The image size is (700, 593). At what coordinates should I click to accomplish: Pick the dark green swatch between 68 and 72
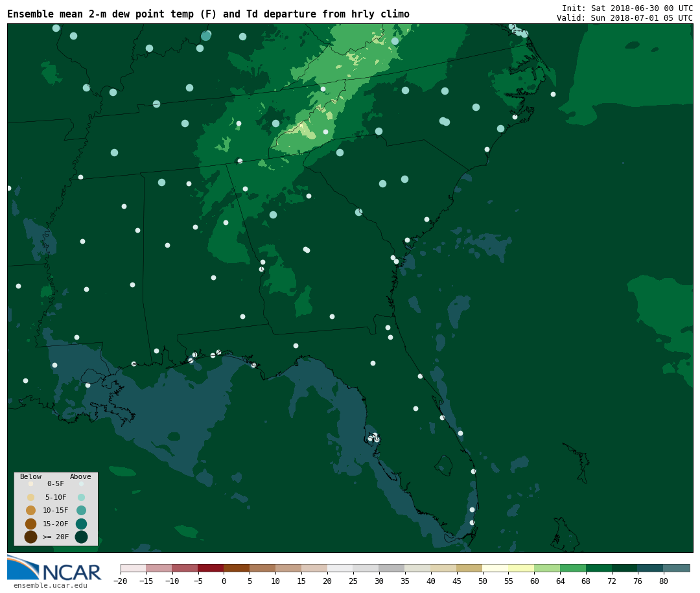(599, 568)
